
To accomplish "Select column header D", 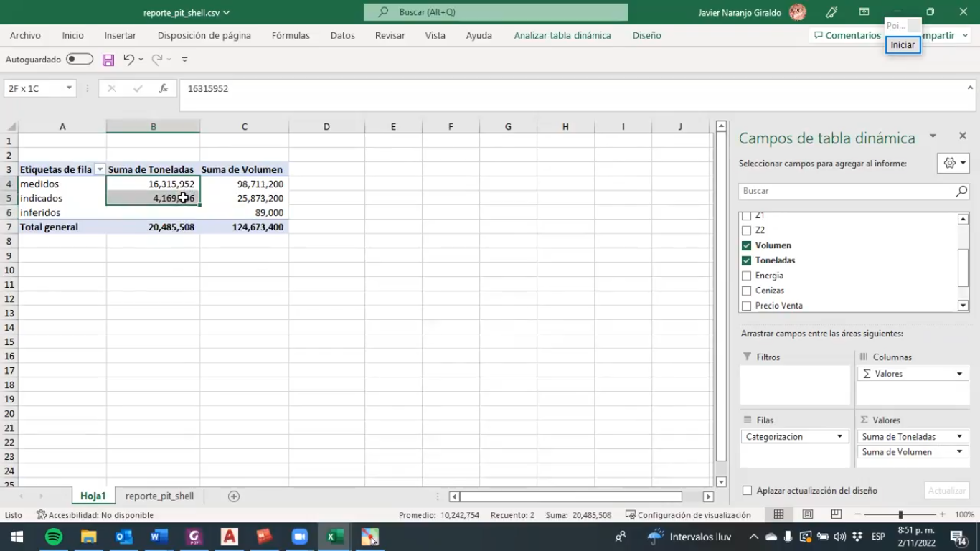I will tap(326, 126).
